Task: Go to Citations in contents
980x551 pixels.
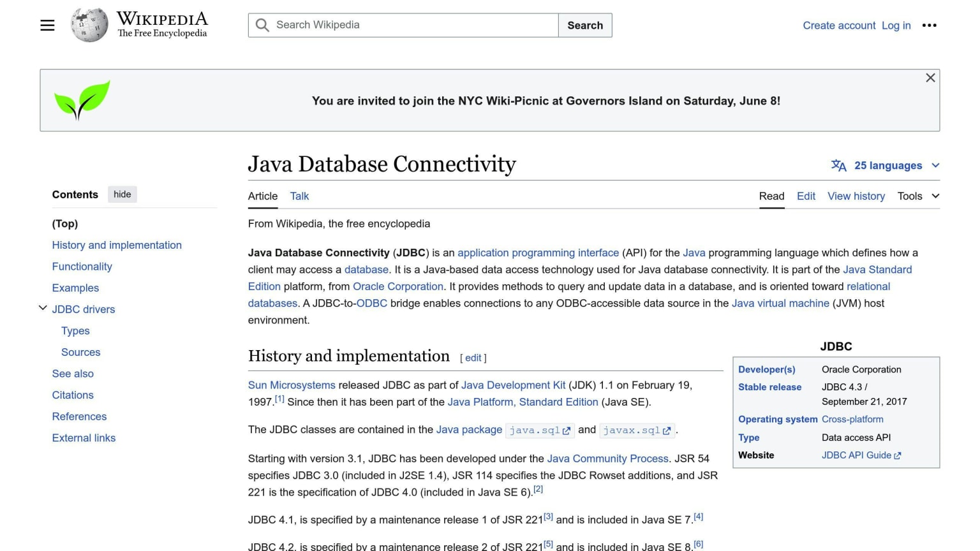Action: [73, 395]
